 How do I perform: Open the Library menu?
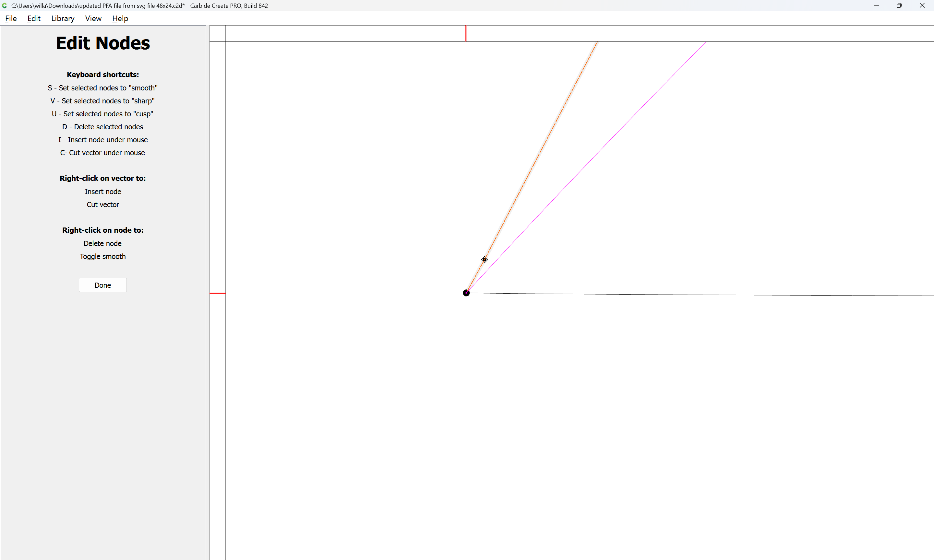pyautogui.click(x=63, y=18)
